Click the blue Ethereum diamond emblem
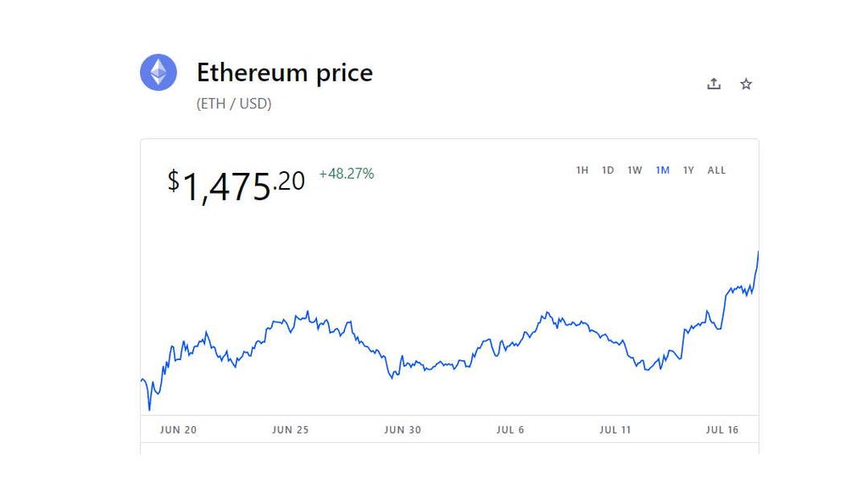 click(x=159, y=72)
